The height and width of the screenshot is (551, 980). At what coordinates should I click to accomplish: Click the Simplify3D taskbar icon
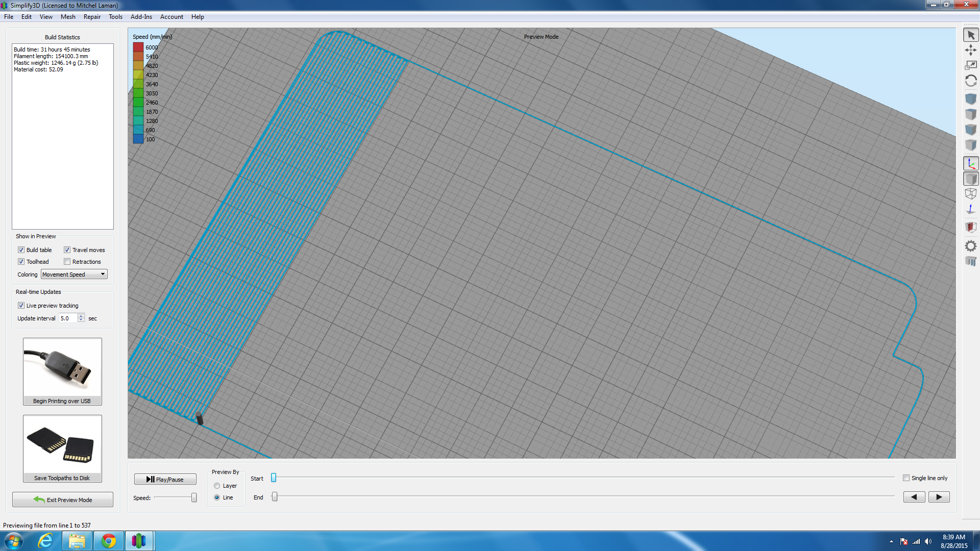coord(139,541)
